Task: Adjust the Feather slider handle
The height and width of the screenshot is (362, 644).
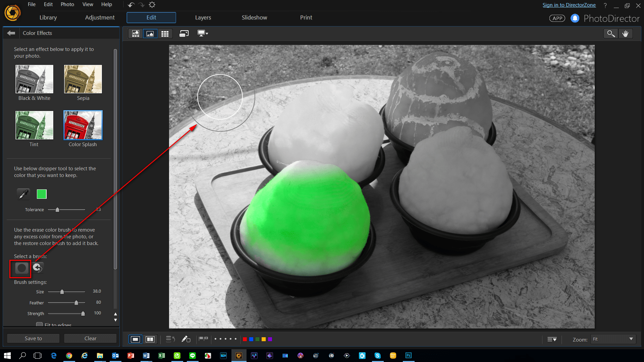Action: 76,303
